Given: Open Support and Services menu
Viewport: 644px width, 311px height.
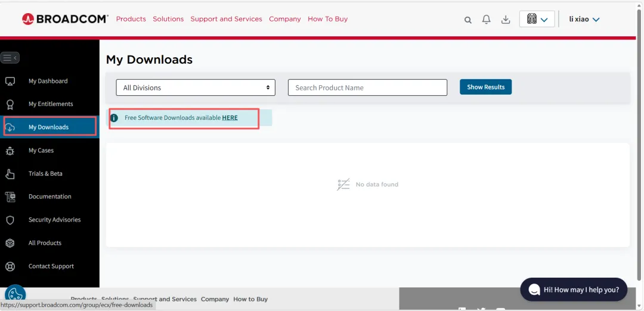Looking at the screenshot, I should [227, 19].
